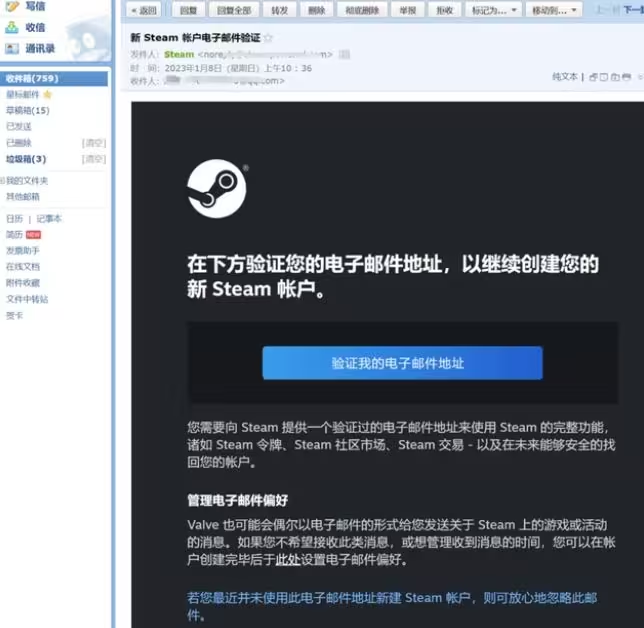This screenshot has width=644, height=628.
Task: Open the 文件中转站 file transfer station
Action: (27, 299)
